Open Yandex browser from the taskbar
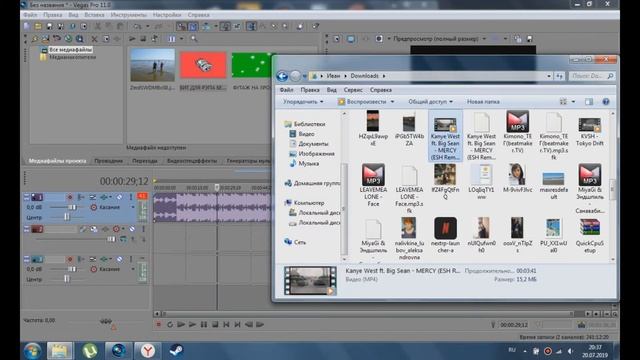This screenshot has height=360, width=640. click(x=148, y=351)
